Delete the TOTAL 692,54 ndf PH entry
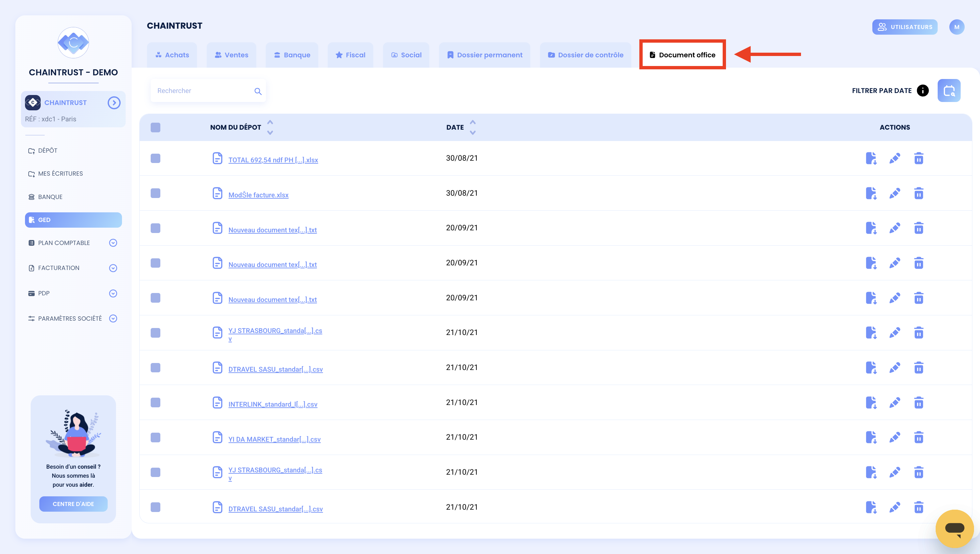Screen dimensions: 980x554 [919, 158]
